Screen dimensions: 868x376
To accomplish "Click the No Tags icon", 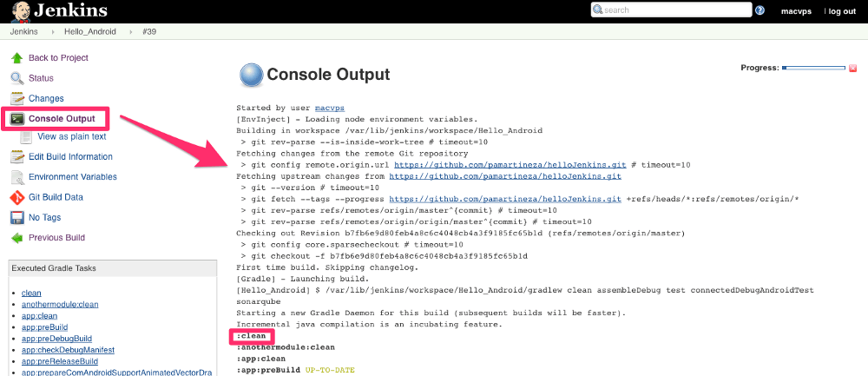I will click(x=16, y=218).
